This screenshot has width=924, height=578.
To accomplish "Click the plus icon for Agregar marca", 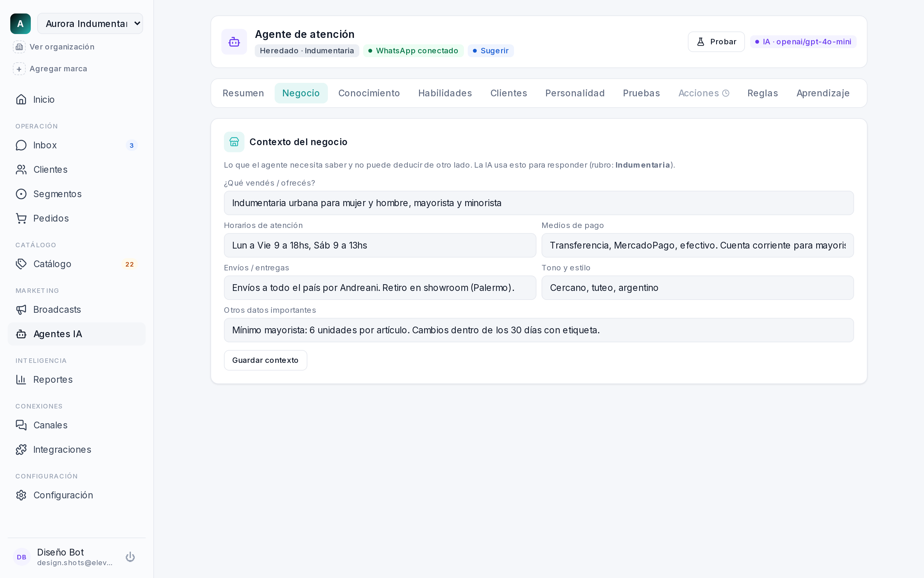I will point(19,69).
